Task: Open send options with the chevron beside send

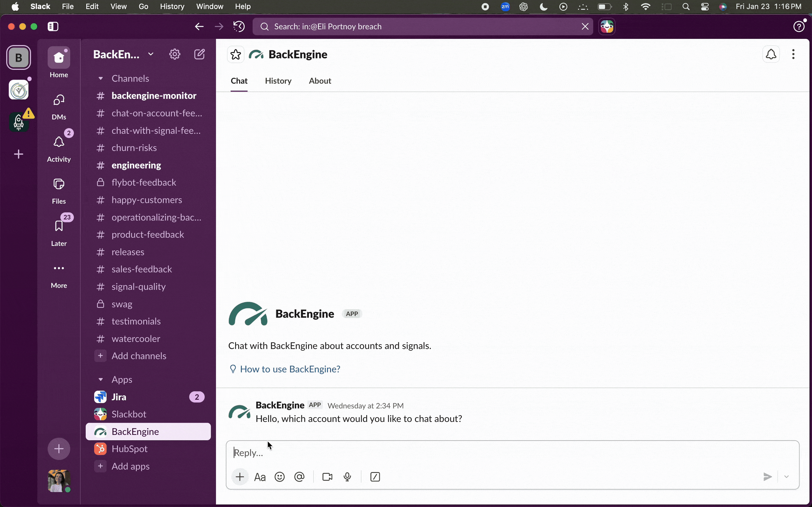Action: point(787,477)
